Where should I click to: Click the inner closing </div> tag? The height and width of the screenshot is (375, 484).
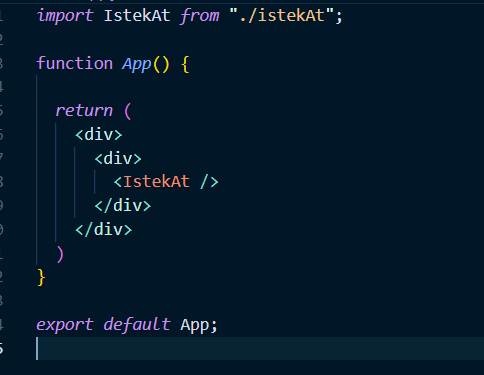coord(123,206)
